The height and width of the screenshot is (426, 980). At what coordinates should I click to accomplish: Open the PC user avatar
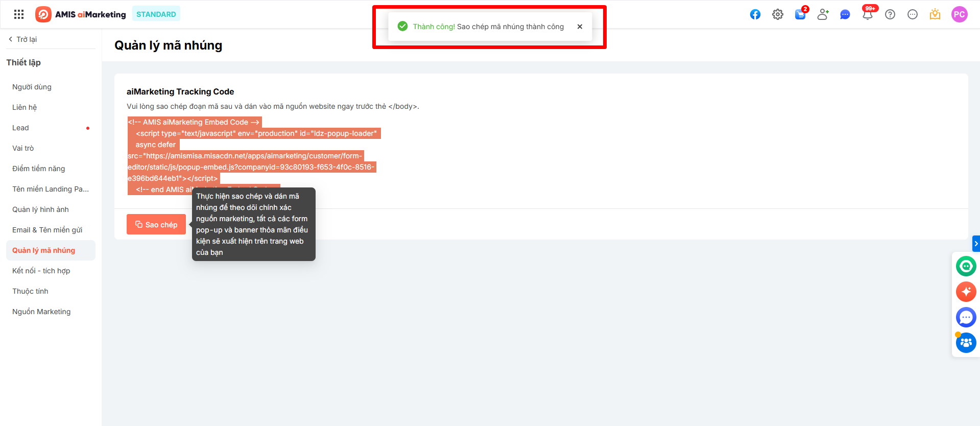click(959, 14)
